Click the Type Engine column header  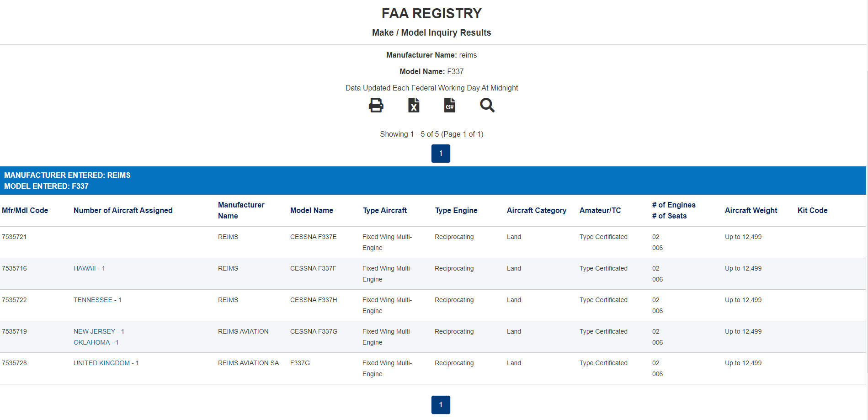click(x=456, y=210)
